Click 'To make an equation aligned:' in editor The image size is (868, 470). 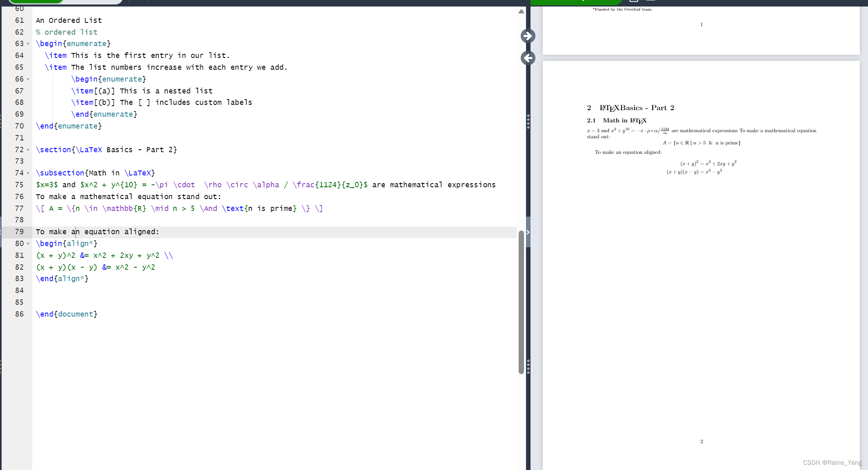point(97,232)
